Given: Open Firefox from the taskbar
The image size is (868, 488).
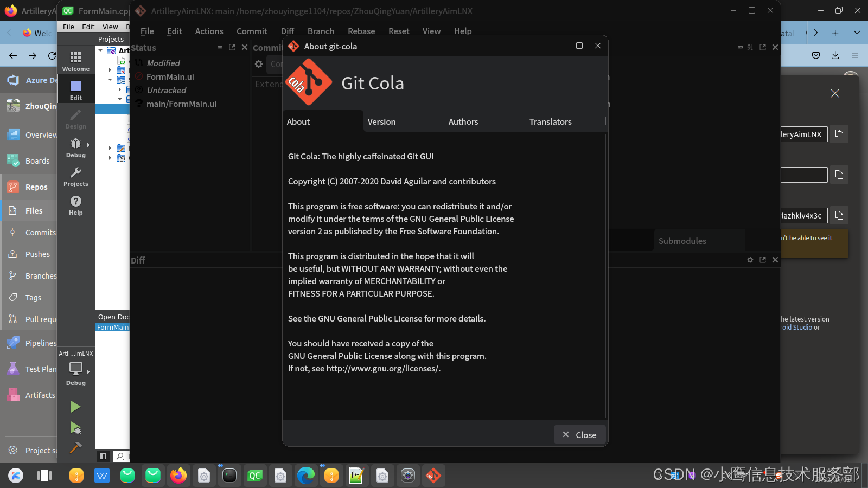Looking at the screenshot, I should click(178, 476).
